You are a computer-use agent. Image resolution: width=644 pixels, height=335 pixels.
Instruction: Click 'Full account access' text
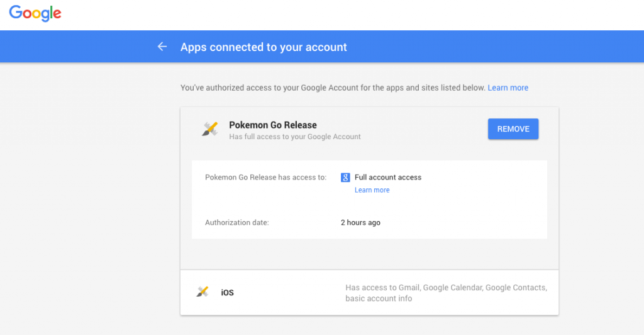(388, 177)
